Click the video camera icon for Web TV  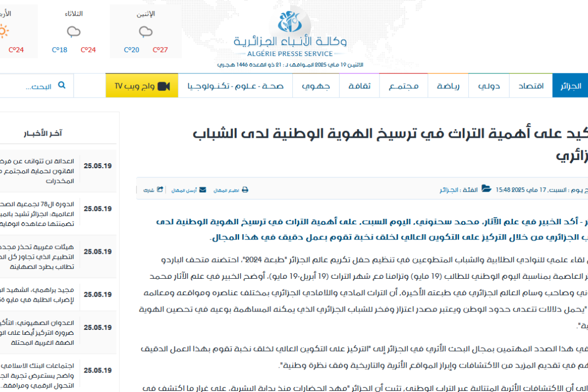click(164, 86)
